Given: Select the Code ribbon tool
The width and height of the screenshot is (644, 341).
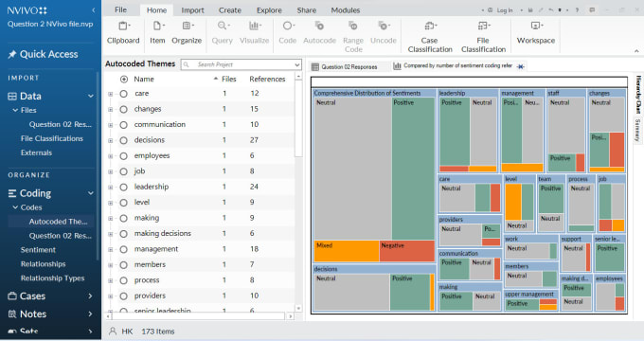Looking at the screenshot, I should tap(288, 33).
